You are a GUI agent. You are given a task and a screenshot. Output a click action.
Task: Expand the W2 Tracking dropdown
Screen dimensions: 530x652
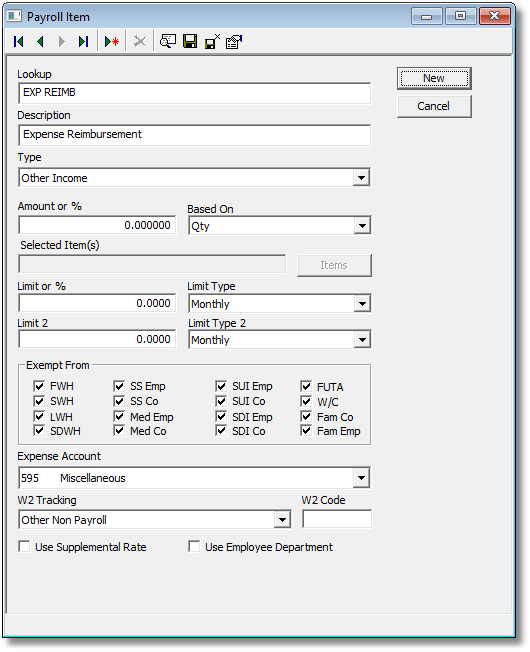tap(282, 520)
